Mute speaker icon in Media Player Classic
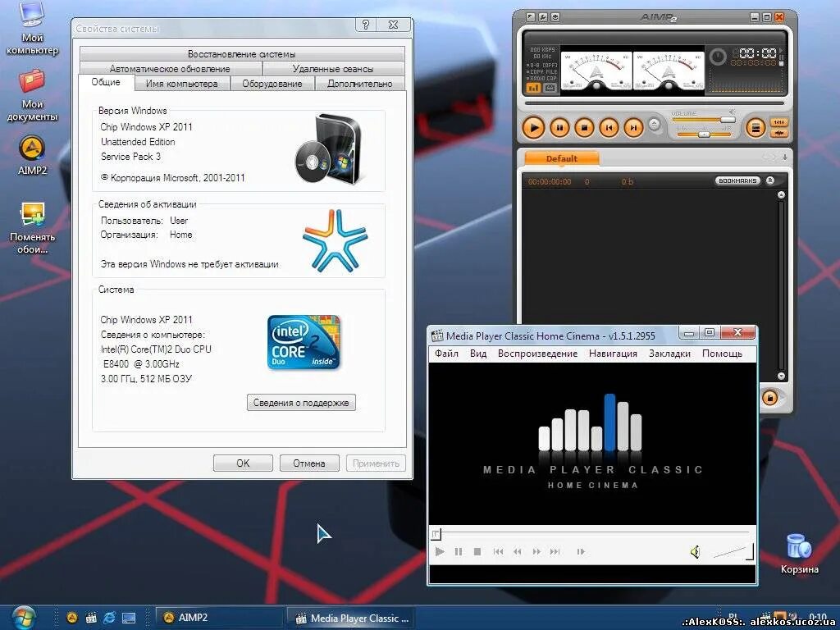840x630 pixels. click(x=696, y=552)
